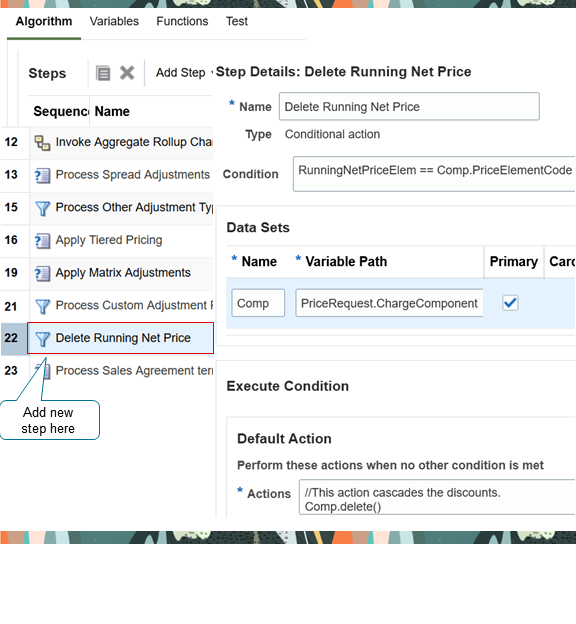
Task: Select row with sequence number 12
Action: pos(107,142)
